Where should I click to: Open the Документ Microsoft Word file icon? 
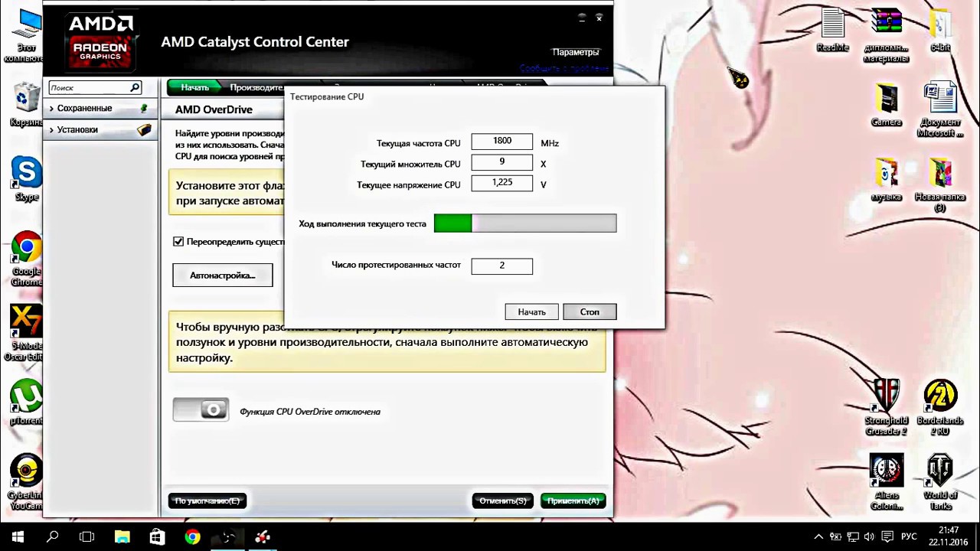point(940,110)
